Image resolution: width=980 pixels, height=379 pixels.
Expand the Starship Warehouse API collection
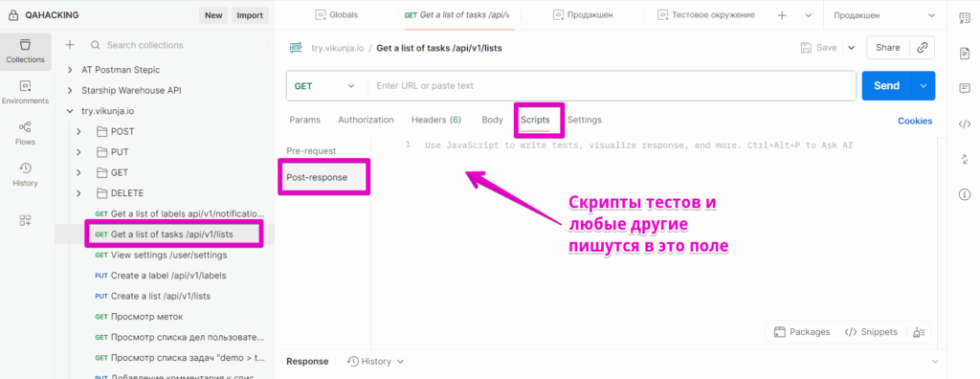[x=70, y=90]
